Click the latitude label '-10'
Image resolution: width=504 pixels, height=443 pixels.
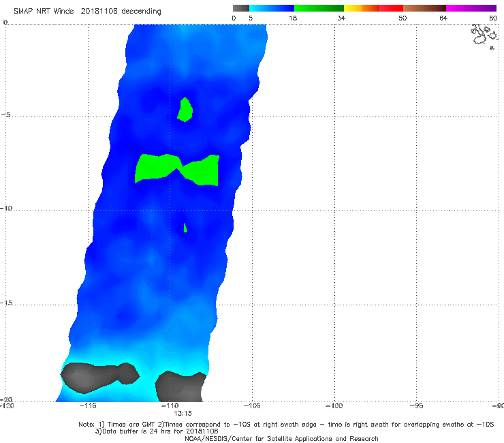[x=6, y=208]
